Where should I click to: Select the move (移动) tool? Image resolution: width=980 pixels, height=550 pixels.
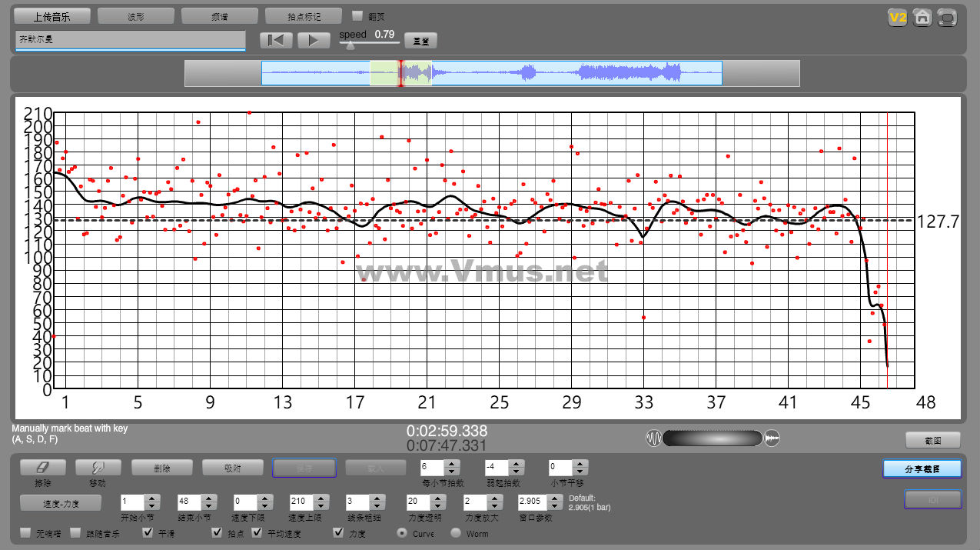pos(97,468)
